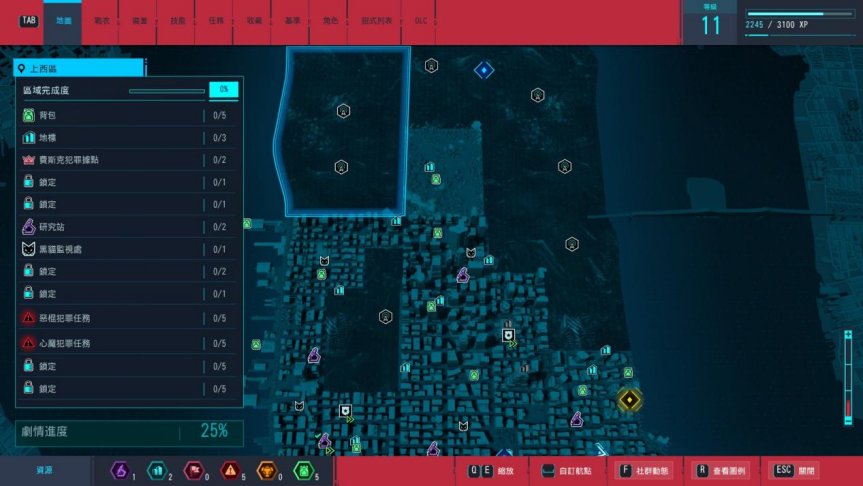Screen dimensions: 863x486
Task: Click the 劇情進度 25% panel
Action: tap(129, 432)
